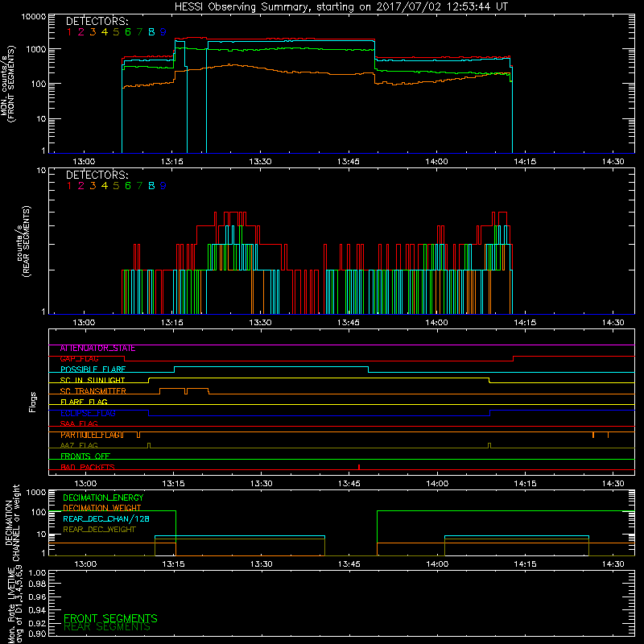Image resolution: width=644 pixels, height=644 pixels.
Task: Click the SC_TRANSMITTER flag label
Action: (93, 391)
